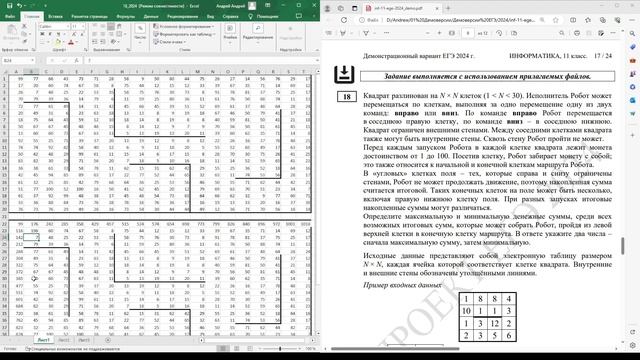Open the comments icon in Excel ribbon
The image size is (640, 360).
click(x=299, y=16)
